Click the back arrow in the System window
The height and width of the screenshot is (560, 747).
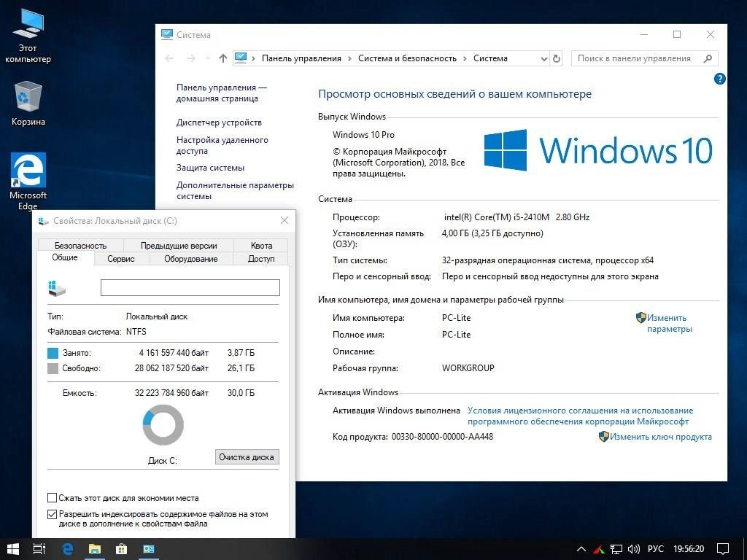(169, 58)
